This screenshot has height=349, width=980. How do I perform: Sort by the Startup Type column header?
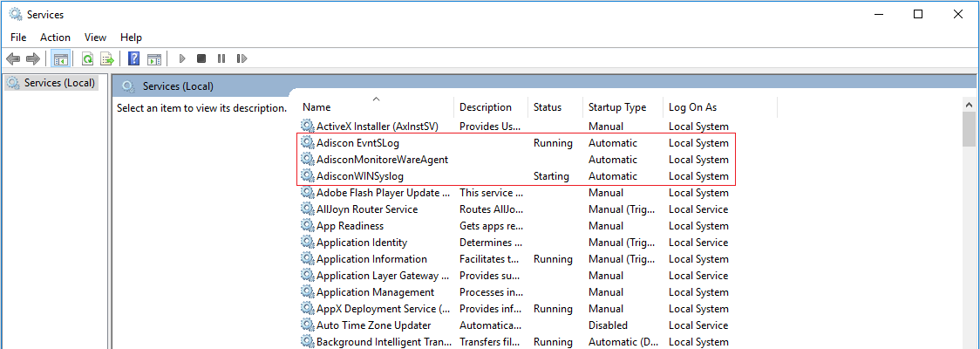coord(617,107)
